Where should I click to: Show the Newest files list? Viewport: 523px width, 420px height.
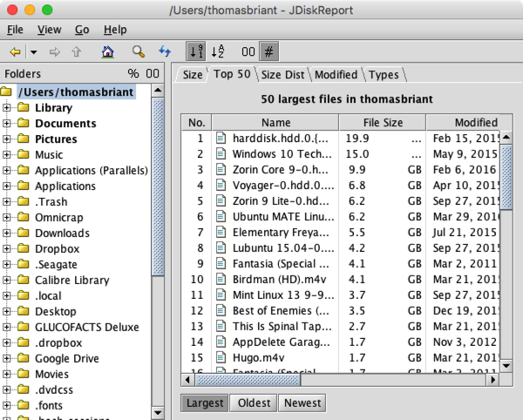point(302,403)
